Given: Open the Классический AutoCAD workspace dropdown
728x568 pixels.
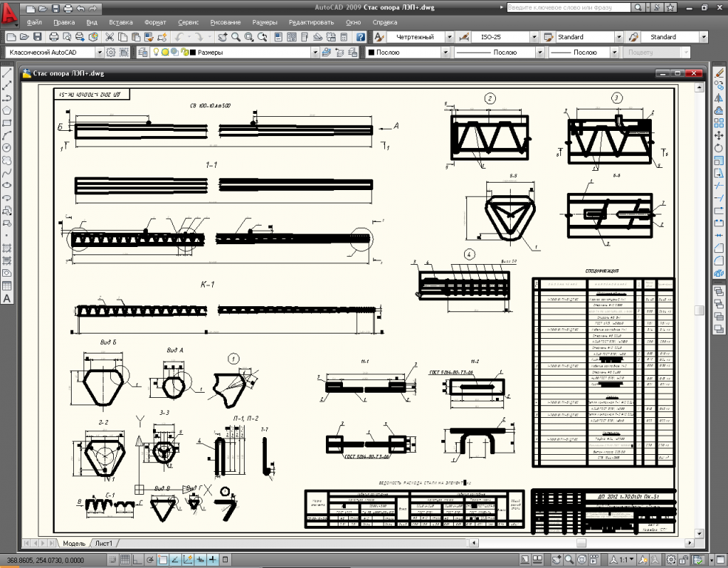Looking at the screenshot, I should point(99,53).
